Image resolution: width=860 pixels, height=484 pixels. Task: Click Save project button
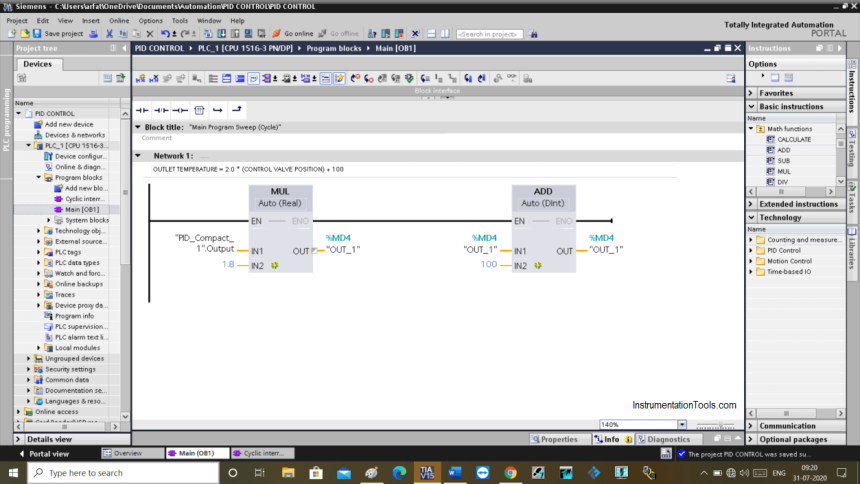pyautogui.click(x=58, y=33)
